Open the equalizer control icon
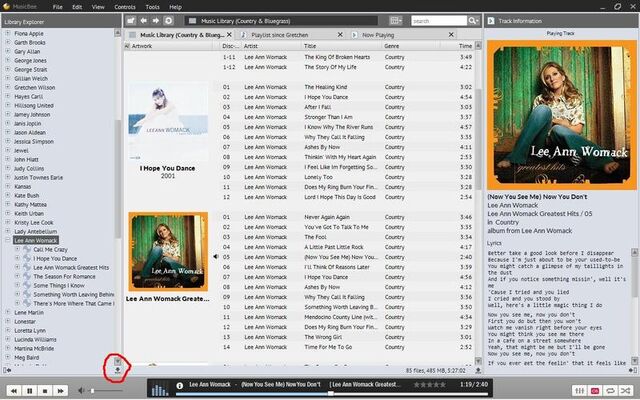This screenshot has height=400, width=640. pyautogui.click(x=579, y=391)
